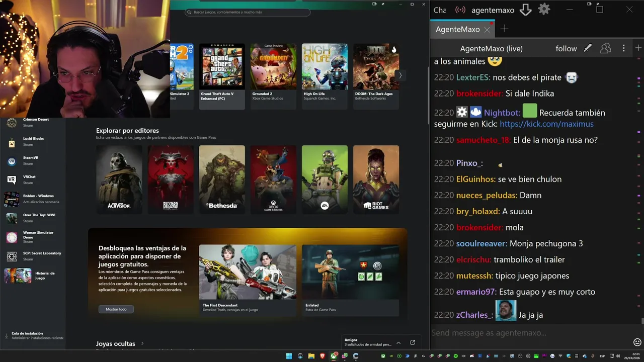Screen dimensions: 644x362
Task: Open the chat split three-dot menu
Action: (x=623, y=48)
